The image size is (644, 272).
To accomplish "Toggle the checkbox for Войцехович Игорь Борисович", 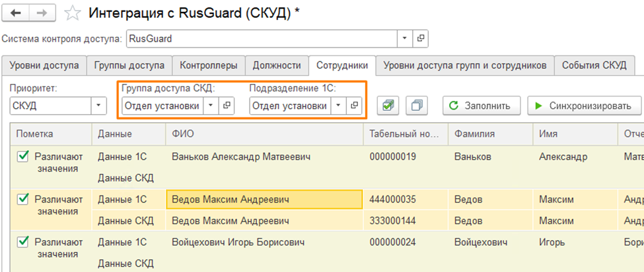I will pos(23,241).
